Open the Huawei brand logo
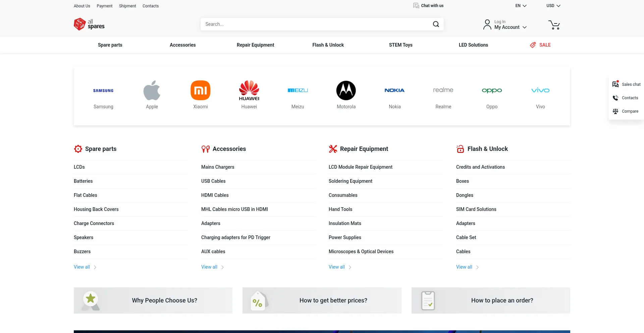Screen dimensions: 644x333 pyautogui.click(x=249, y=90)
